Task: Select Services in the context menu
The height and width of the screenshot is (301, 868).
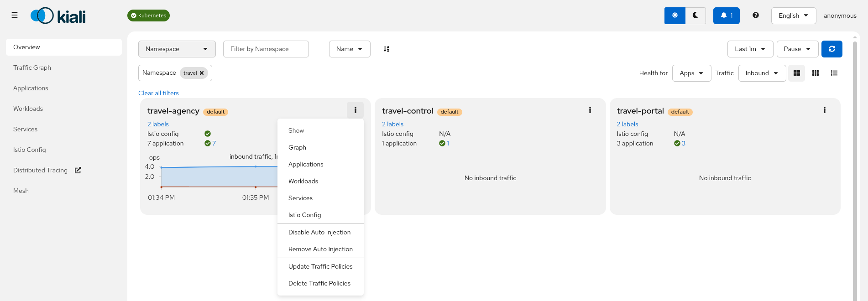Action: pyautogui.click(x=320, y=198)
